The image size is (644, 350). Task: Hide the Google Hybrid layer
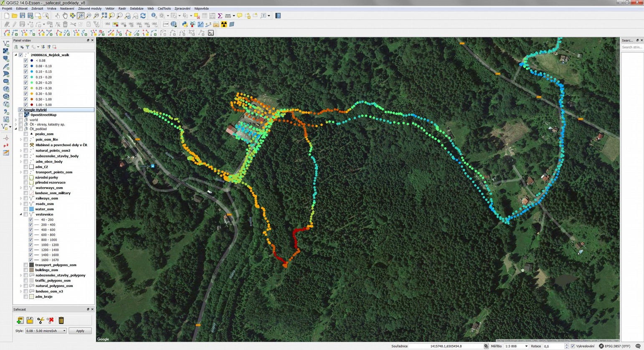[x=21, y=110]
